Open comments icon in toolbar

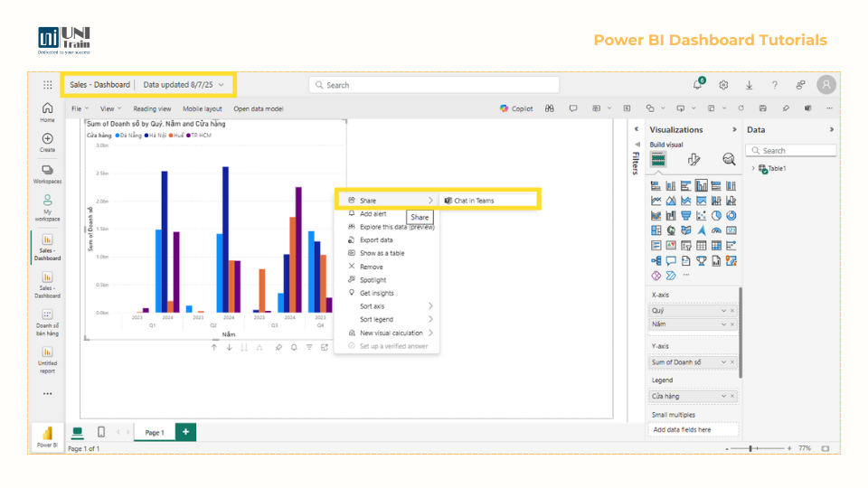[x=573, y=108]
